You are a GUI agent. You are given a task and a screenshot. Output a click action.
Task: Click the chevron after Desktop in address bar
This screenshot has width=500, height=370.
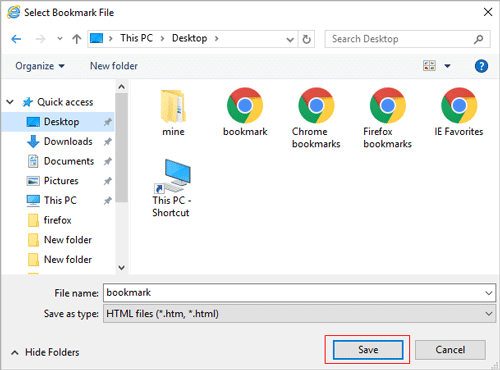[x=217, y=39]
